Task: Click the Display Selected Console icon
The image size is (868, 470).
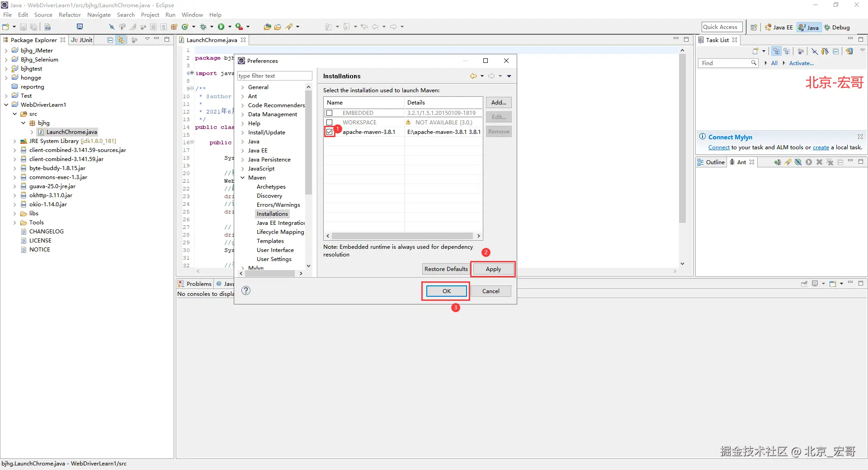Action: (x=815, y=284)
